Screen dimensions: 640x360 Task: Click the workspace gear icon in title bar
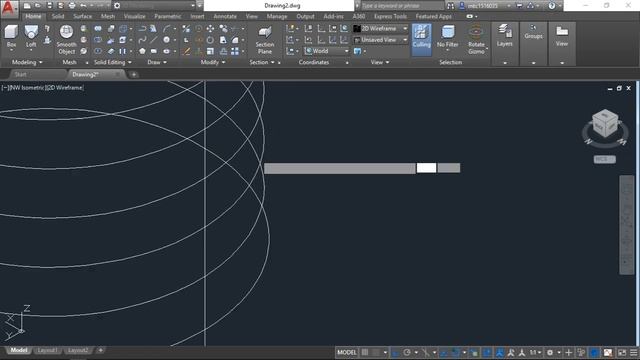117,6
